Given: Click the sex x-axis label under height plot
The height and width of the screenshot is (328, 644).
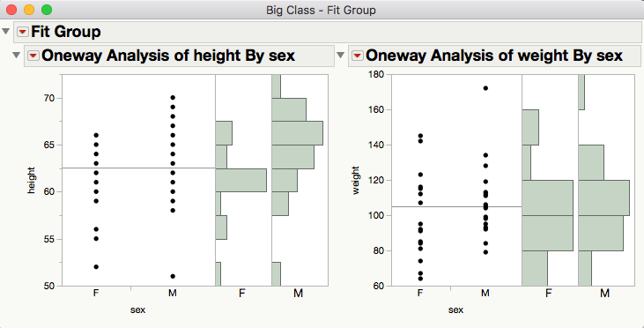Looking at the screenshot, I should [137, 309].
